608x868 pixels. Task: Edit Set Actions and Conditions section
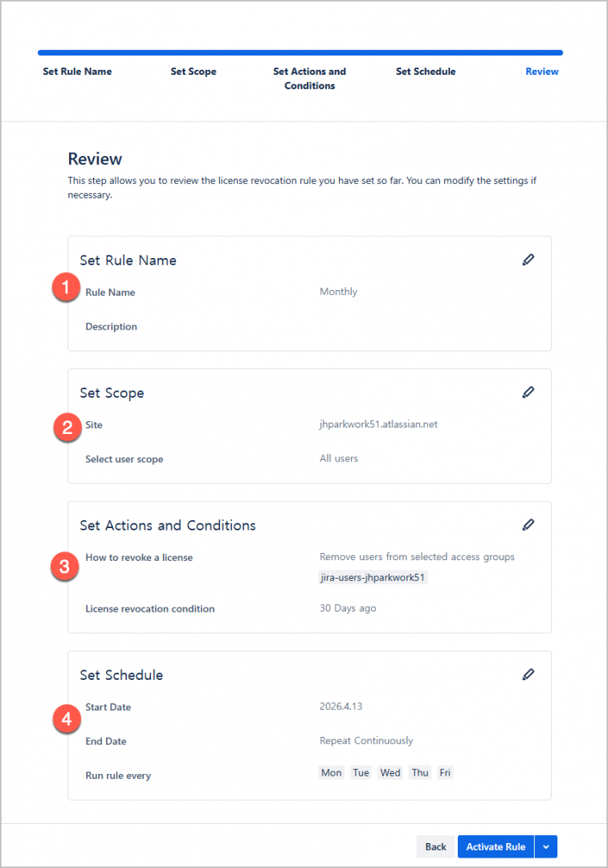(x=528, y=525)
